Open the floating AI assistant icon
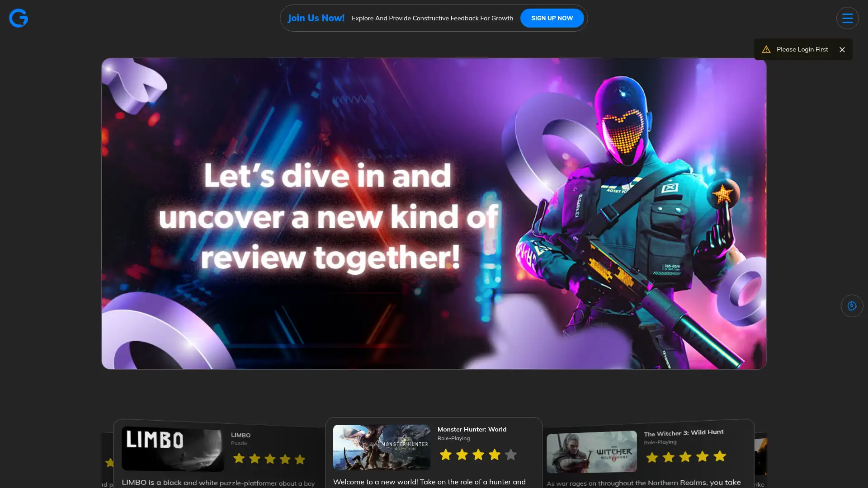 (x=852, y=305)
